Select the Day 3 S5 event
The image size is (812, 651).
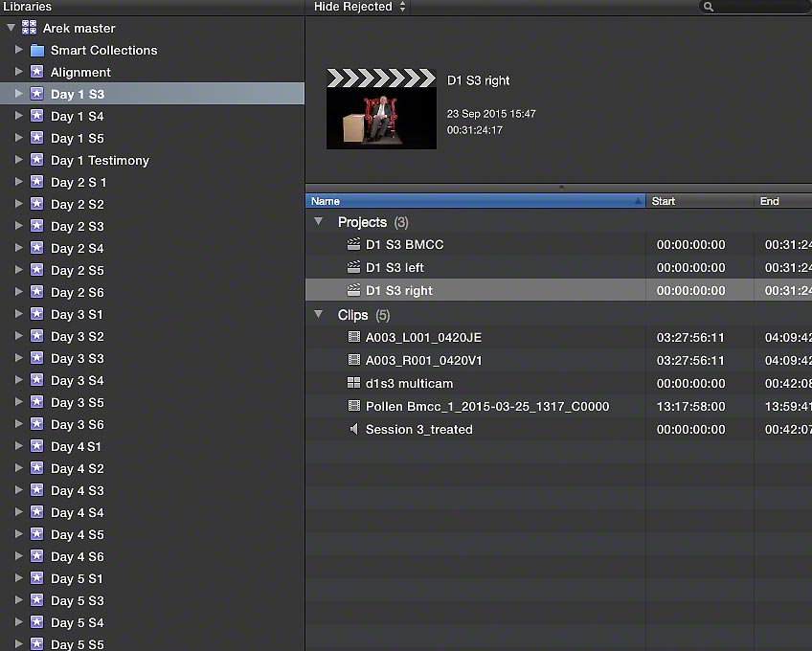click(x=152, y=402)
